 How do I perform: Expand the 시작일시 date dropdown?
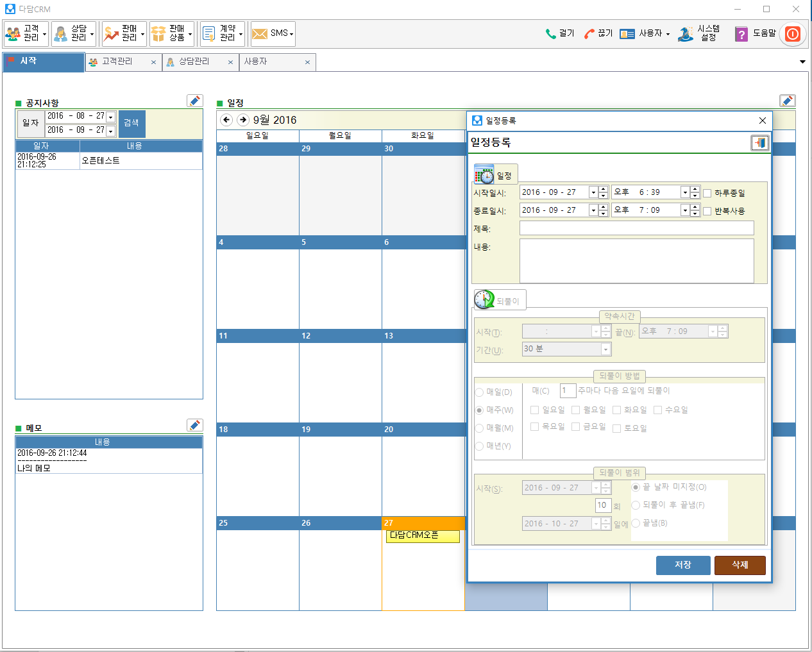click(593, 192)
